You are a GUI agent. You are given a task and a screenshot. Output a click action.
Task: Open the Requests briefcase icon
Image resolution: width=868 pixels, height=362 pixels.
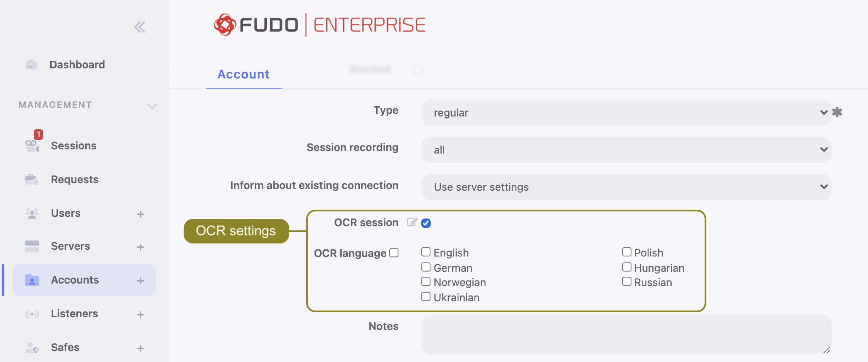[x=32, y=180]
